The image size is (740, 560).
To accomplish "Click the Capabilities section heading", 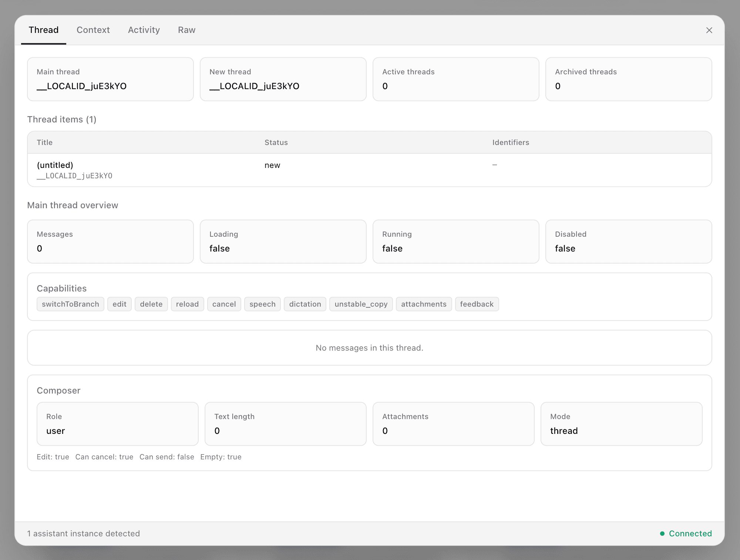I will [x=62, y=289].
